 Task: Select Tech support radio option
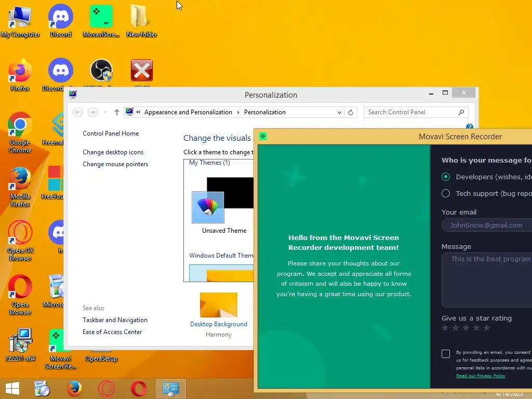point(445,193)
